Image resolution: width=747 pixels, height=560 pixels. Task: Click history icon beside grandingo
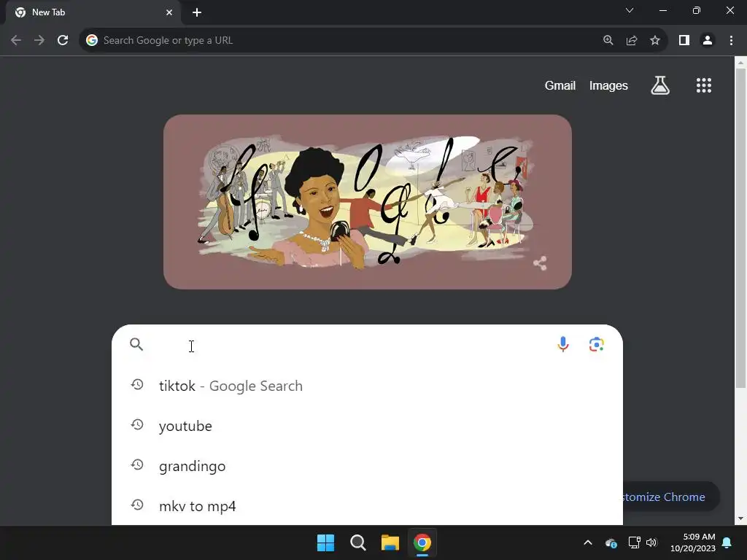pyautogui.click(x=137, y=464)
